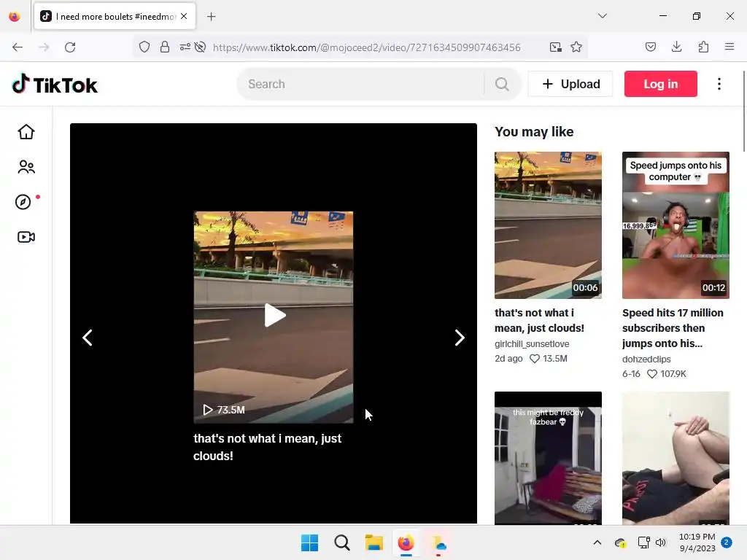Open the Windows Start menu
This screenshot has height=560, width=747.
[x=309, y=542]
